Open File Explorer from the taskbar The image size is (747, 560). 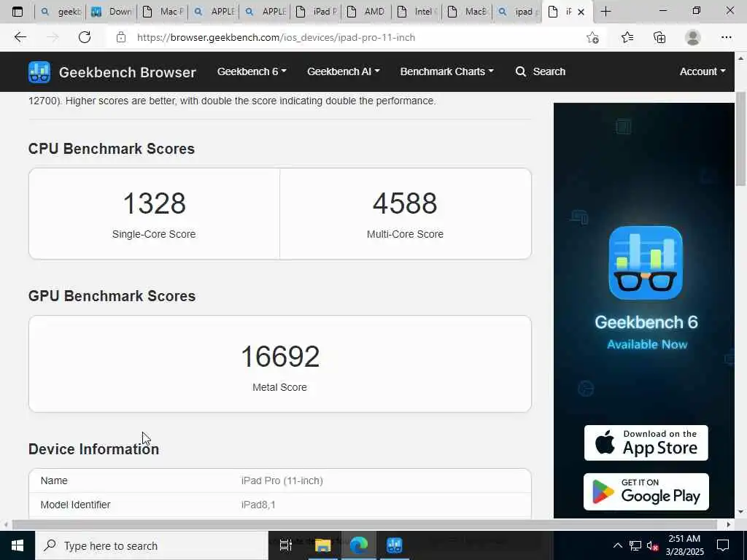(322, 545)
